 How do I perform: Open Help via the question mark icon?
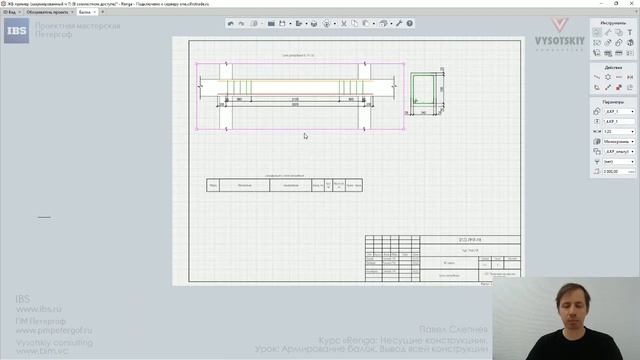point(409,24)
